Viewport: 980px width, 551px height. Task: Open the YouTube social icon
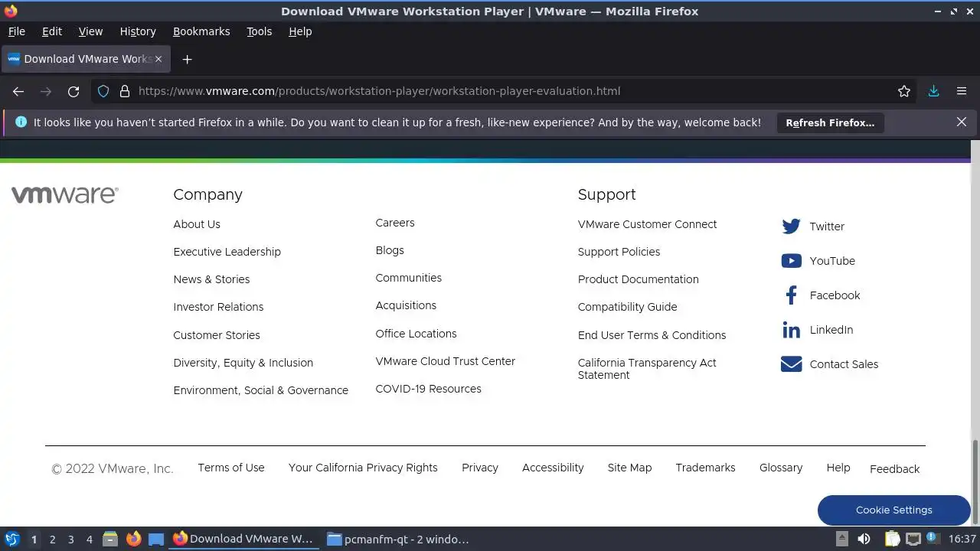click(791, 261)
